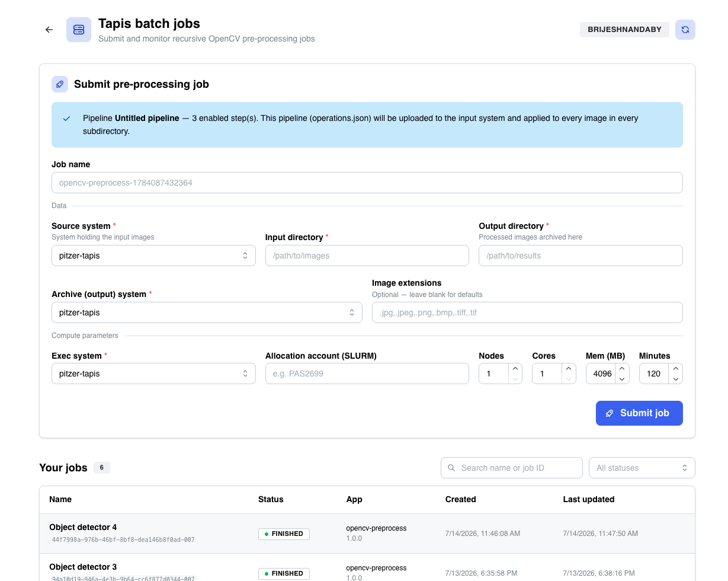The height and width of the screenshot is (581, 728).
Task: Click the magnifier icon in jobs search
Action: 451,468
